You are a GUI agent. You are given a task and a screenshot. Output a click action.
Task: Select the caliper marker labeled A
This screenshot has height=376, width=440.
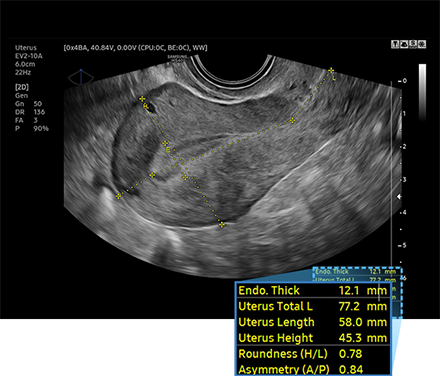point(142,99)
